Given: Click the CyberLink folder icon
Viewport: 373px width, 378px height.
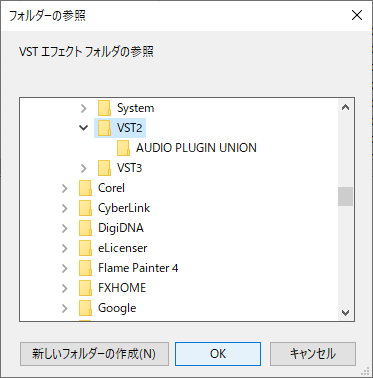Looking at the screenshot, I should point(85,208).
